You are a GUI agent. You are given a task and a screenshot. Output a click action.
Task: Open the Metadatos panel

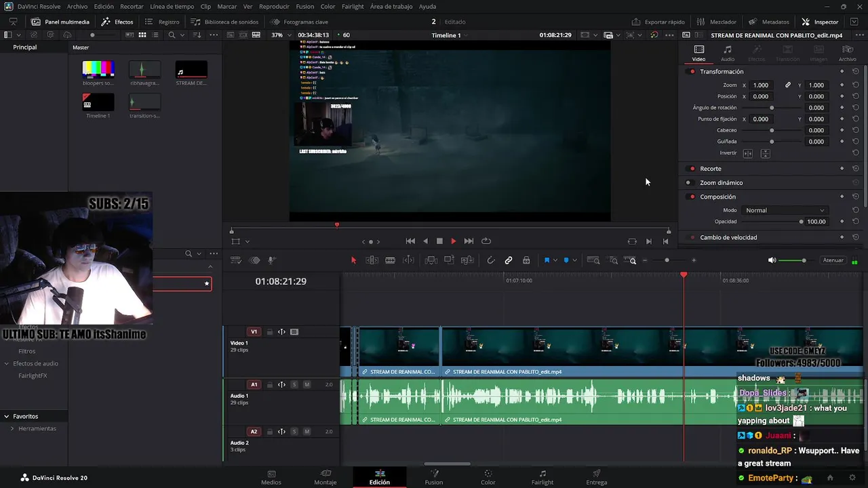point(769,22)
